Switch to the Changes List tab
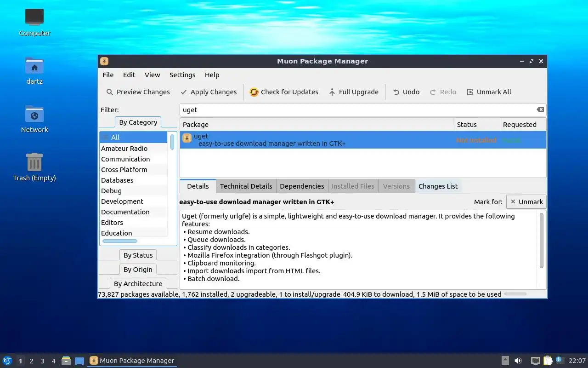The height and width of the screenshot is (368, 588). [x=438, y=186]
